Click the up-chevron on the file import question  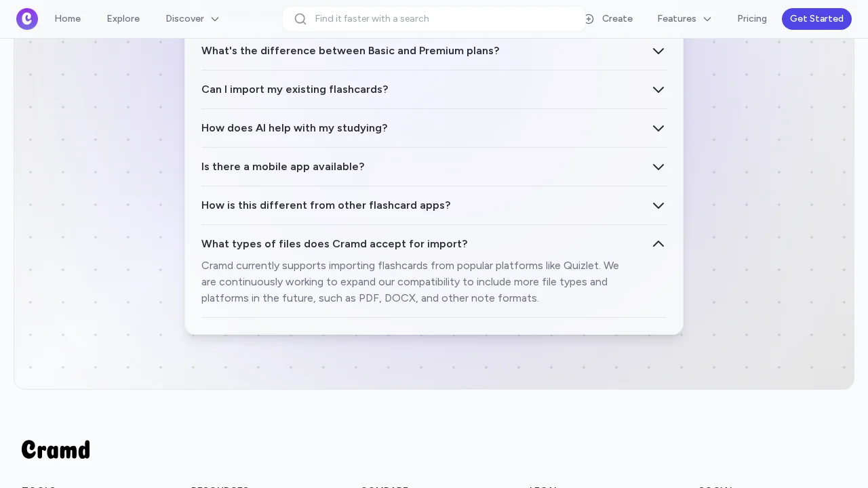pos(658,244)
